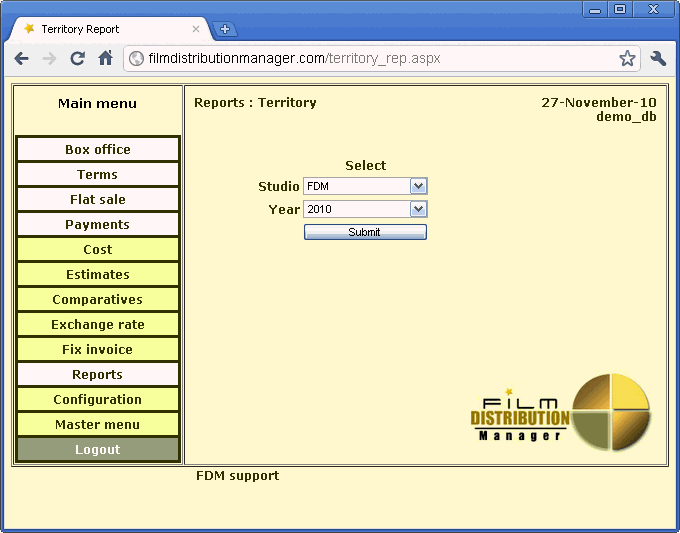Expand the Studio dropdown
680x533 pixels.
click(418, 186)
